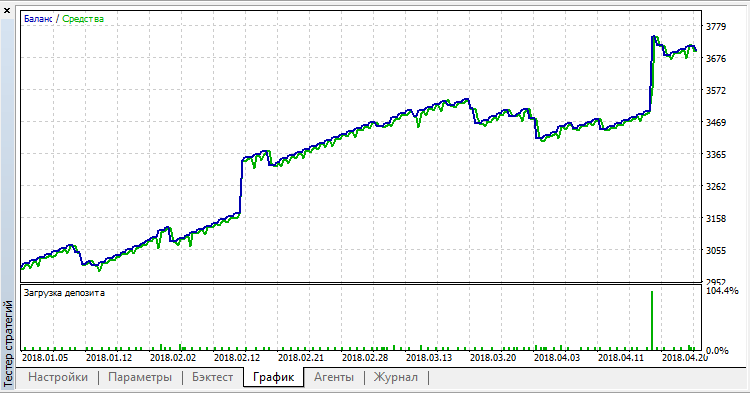Click the 2018.02.28 date label
Screen dimensions: 750x394
point(365,358)
